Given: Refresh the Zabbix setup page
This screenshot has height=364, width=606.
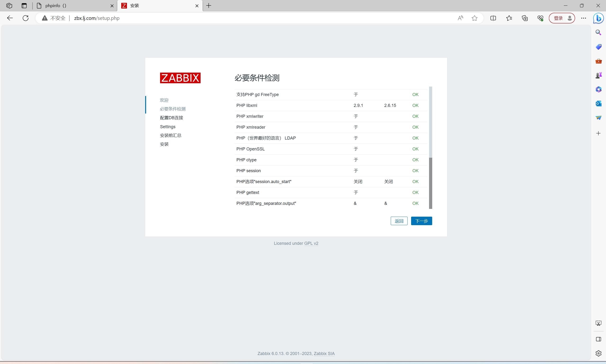Looking at the screenshot, I should pos(26,18).
